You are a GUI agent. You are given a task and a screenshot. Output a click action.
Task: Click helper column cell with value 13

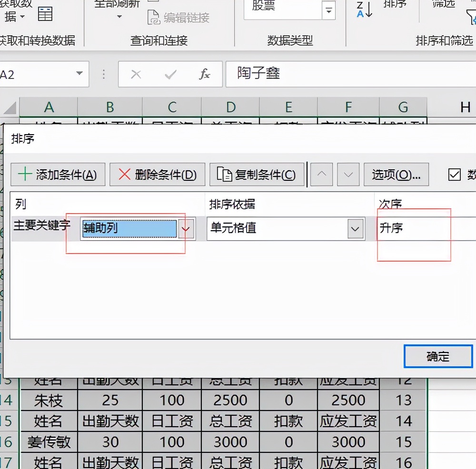pos(403,400)
